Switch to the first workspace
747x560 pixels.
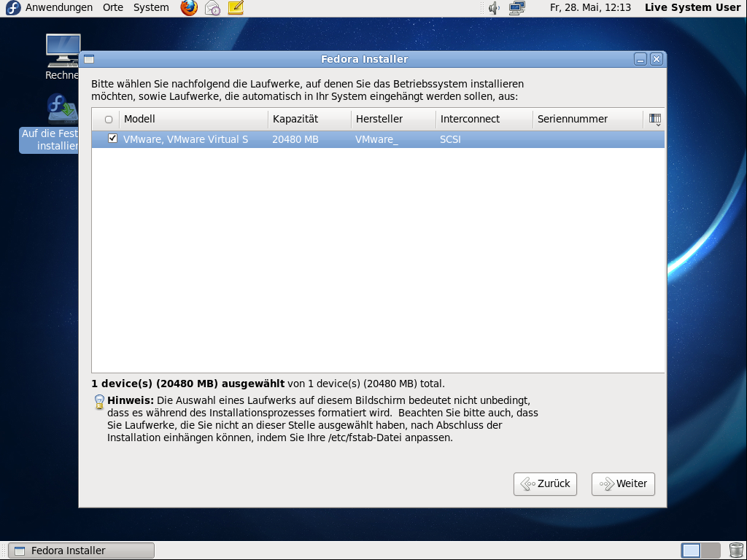click(691, 551)
